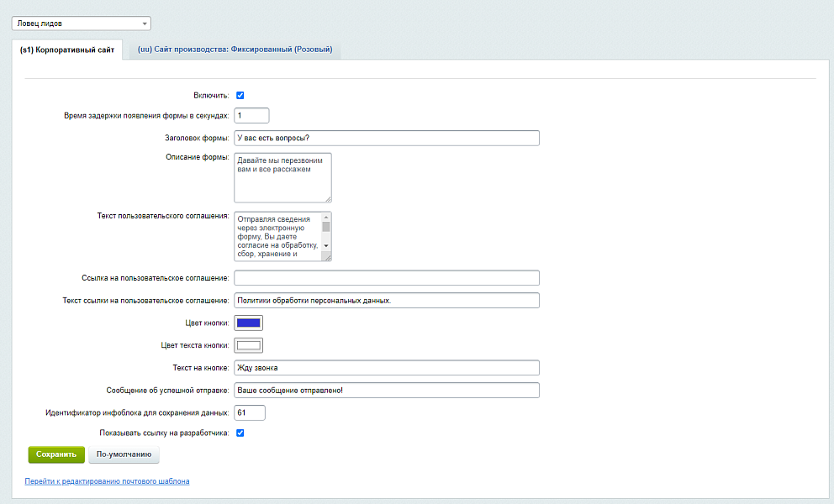Screen dimensions: 834x504
Task: Click the success message input field
Action: [x=386, y=391]
